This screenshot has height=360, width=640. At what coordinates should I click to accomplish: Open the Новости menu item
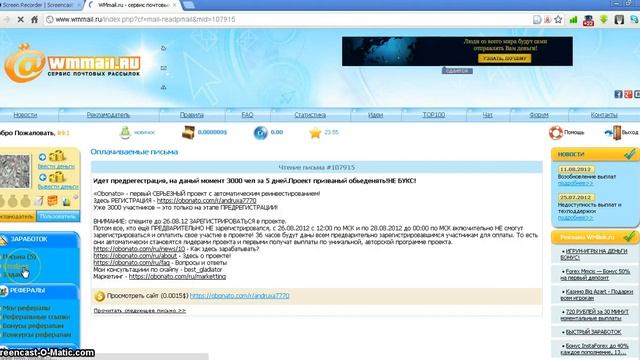click(25, 115)
